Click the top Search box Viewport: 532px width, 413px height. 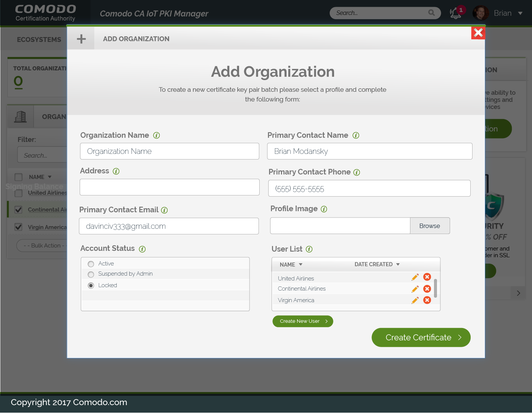point(385,13)
